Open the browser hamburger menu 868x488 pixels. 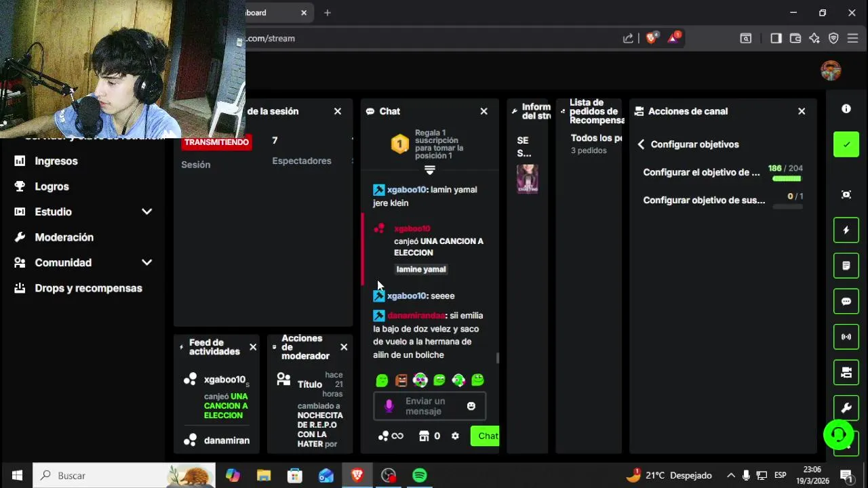coord(852,39)
